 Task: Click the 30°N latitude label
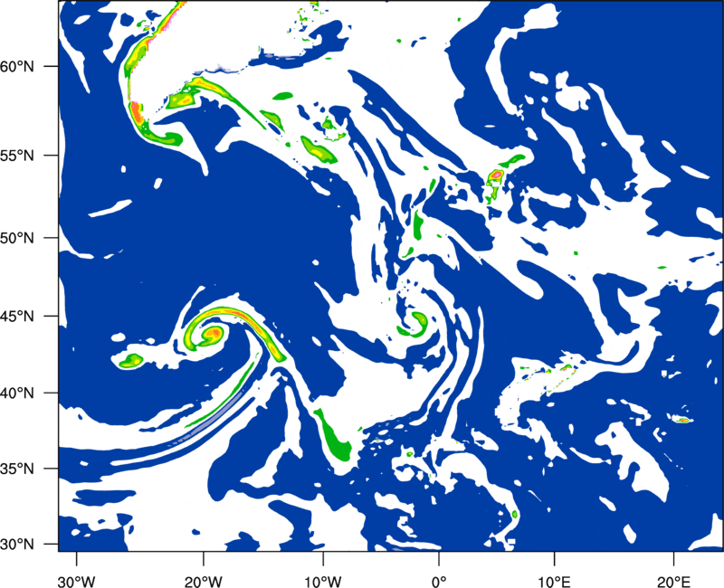[x=17, y=545]
